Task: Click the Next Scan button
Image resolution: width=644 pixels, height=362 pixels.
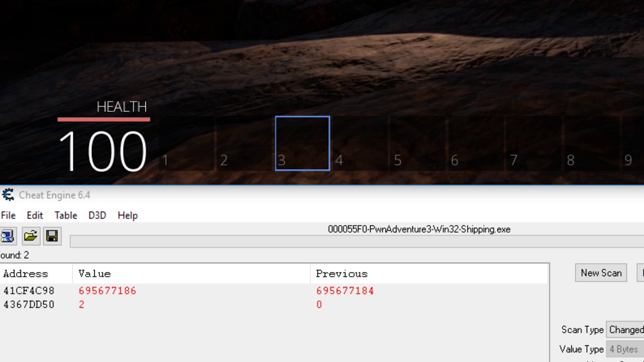Action: coord(641,273)
